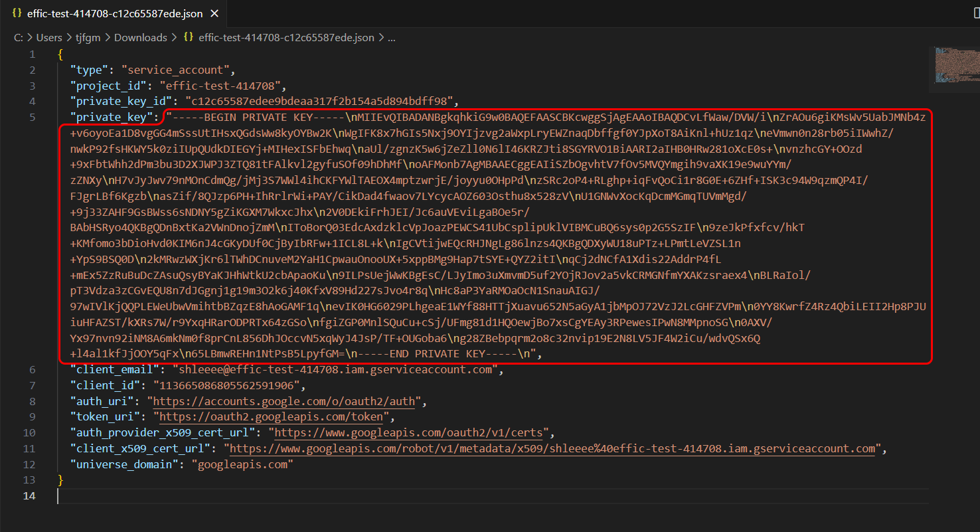Open the C: drive breadcrumb

[x=19, y=38]
